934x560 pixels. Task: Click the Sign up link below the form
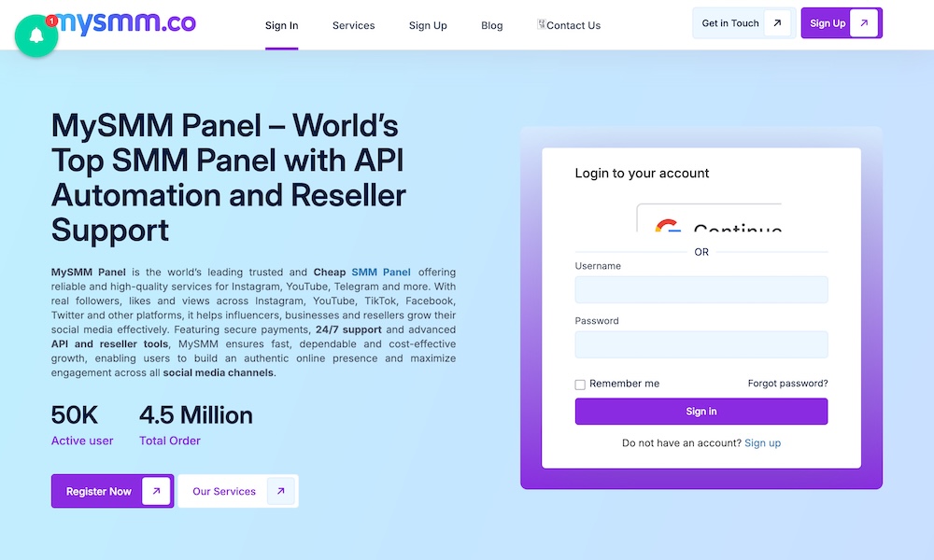[x=762, y=442]
